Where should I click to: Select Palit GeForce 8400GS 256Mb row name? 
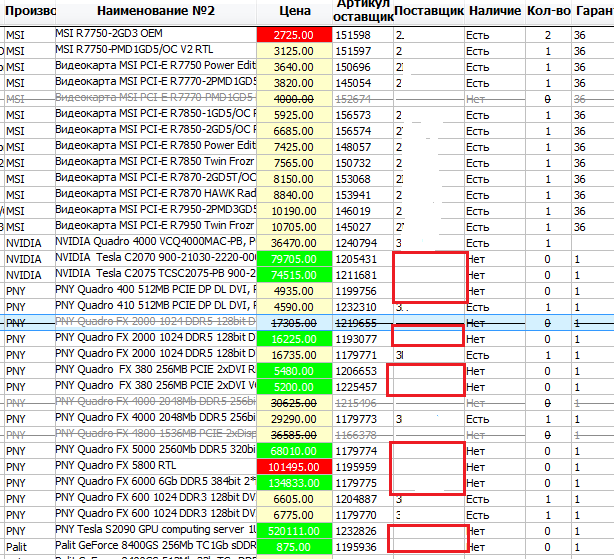tap(155, 546)
